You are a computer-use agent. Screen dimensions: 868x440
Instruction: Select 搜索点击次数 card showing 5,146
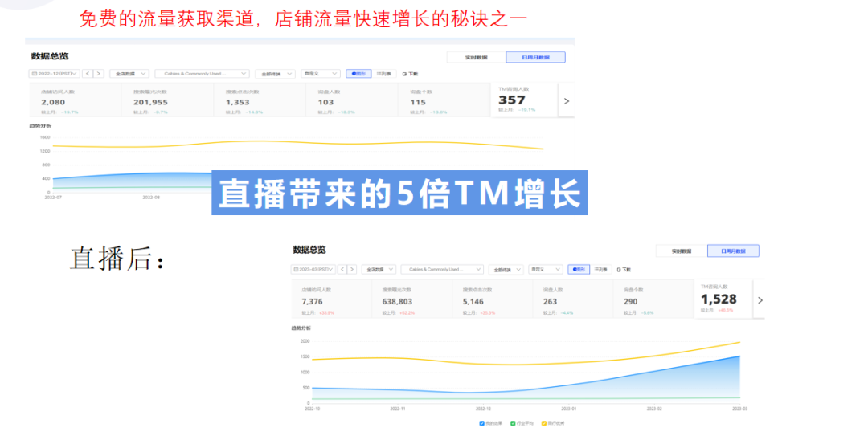493,300
